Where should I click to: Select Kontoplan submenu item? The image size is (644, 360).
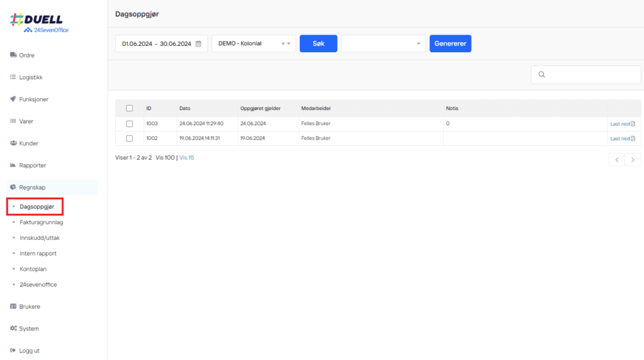[x=33, y=269]
